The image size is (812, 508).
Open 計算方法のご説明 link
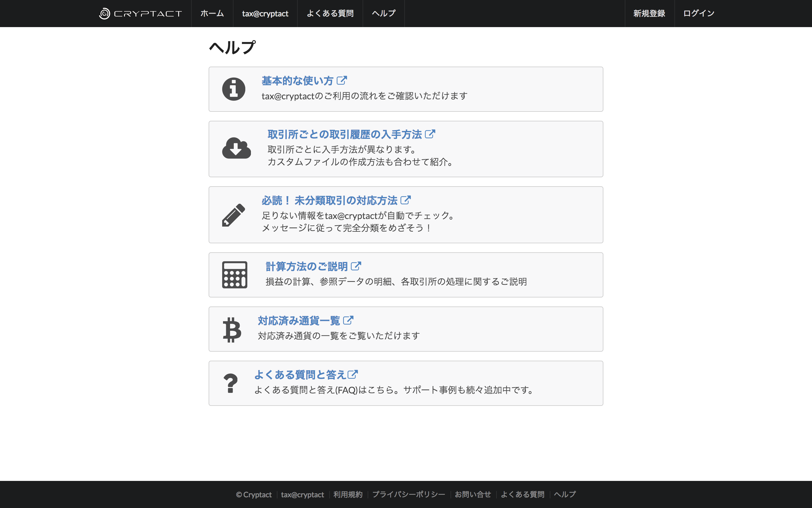[307, 266]
